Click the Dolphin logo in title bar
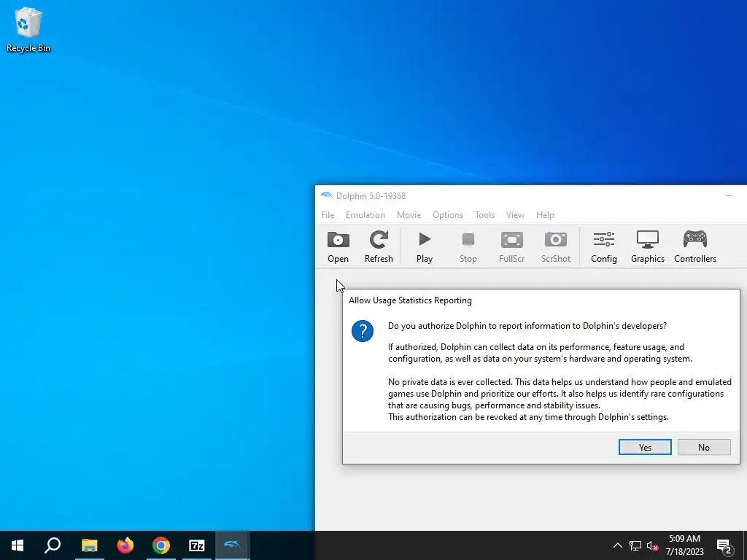 point(326,195)
